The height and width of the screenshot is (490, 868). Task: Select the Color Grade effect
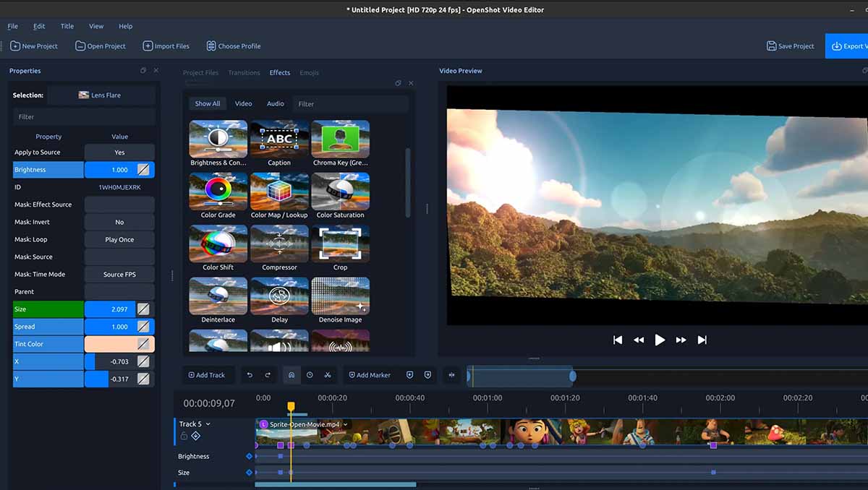(x=218, y=196)
